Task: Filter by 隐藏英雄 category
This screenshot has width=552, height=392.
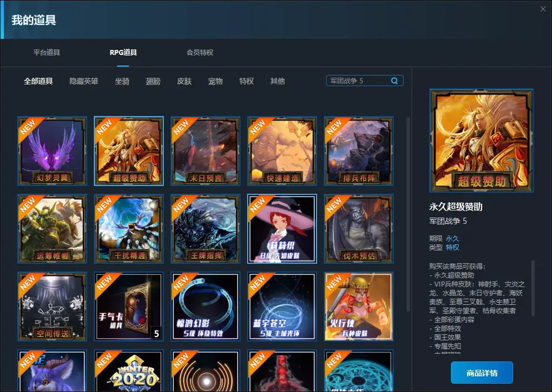Action: coord(84,81)
